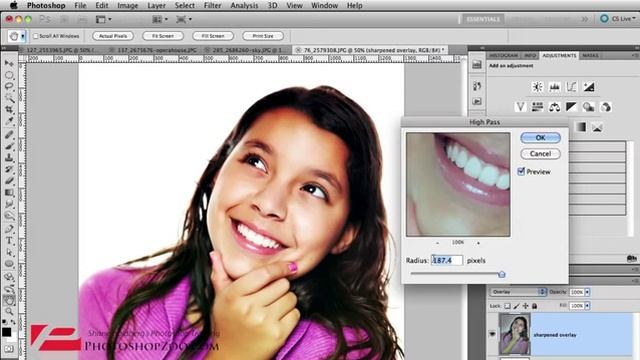640x360 pixels.
Task: Add a Channel Mixer adjustment
Action: coord(606,107)
